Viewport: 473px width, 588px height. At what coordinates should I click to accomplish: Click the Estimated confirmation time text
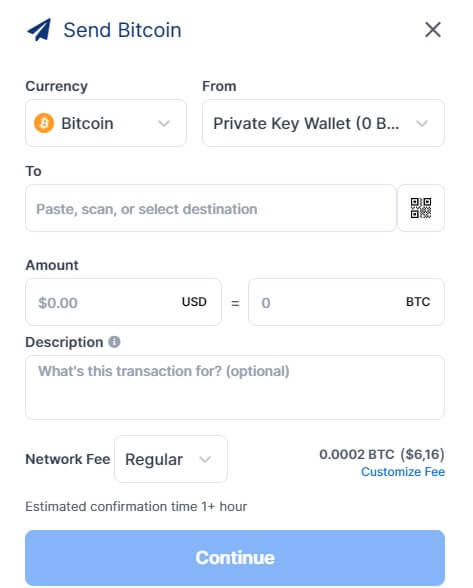136,506
